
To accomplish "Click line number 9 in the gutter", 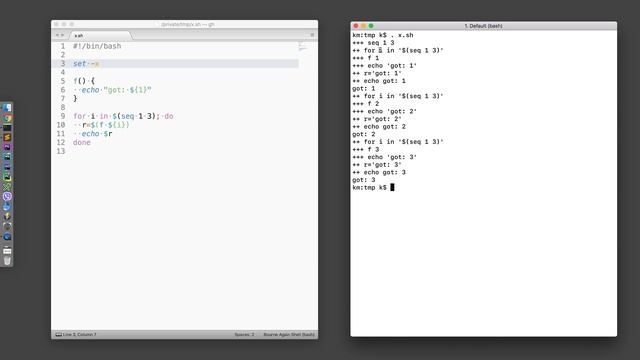I will click(x=63, y=116).
